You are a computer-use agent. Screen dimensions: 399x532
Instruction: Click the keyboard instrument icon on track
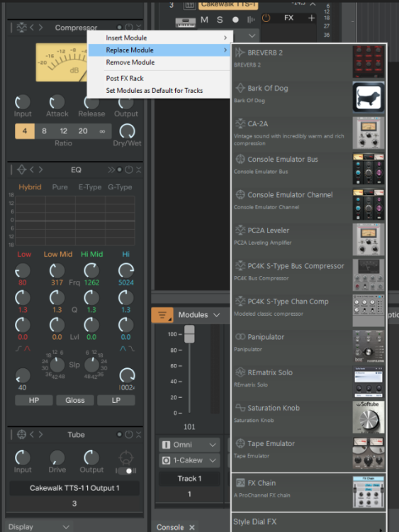pos(186,22)
